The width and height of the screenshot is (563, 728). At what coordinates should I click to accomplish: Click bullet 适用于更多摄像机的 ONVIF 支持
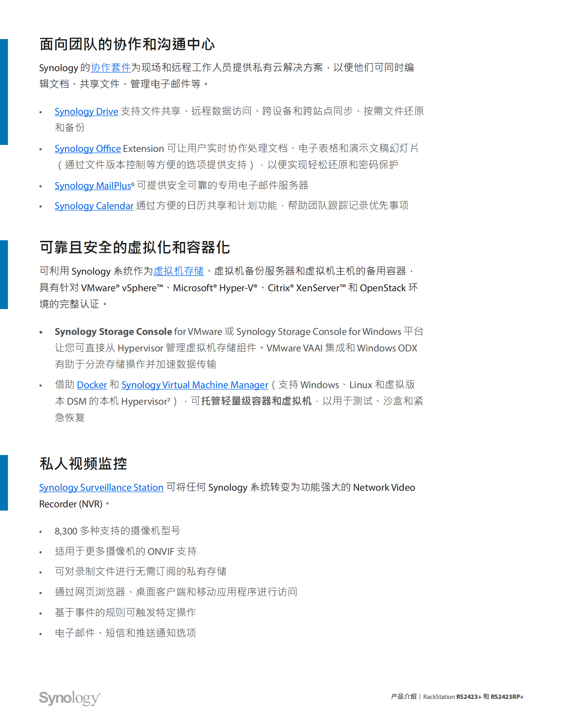coord(126,551)
